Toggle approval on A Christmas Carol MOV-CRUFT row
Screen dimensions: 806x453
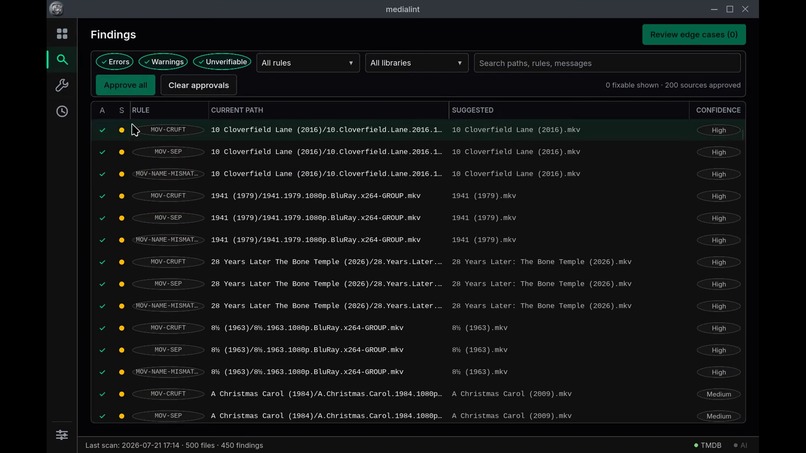[x=102, y=394]
